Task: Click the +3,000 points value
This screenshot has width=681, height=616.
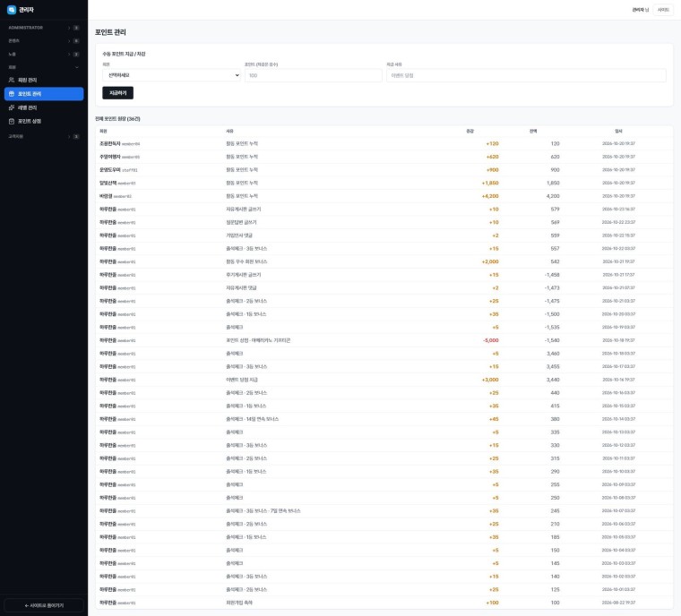Action: pos(490,380)
